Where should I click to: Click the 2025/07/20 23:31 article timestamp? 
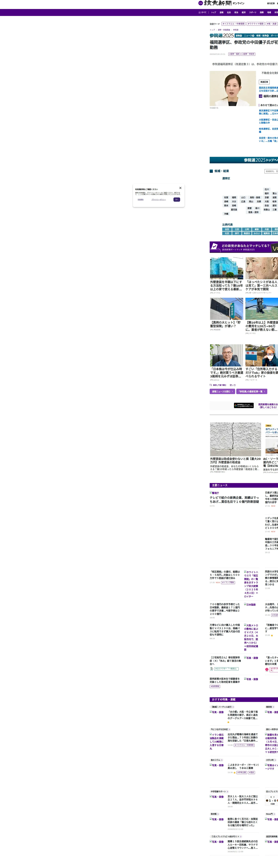pyautogui.click(x=217, y=54)
